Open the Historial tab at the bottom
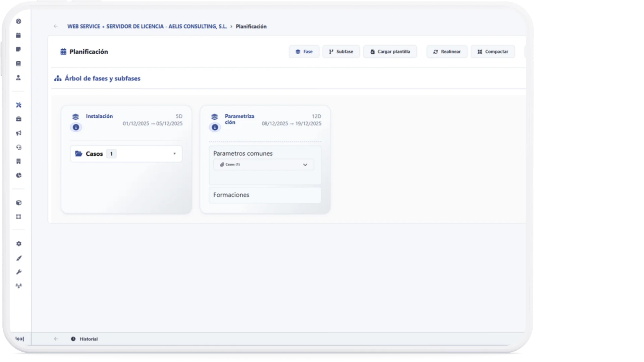 tap(85, 339)
